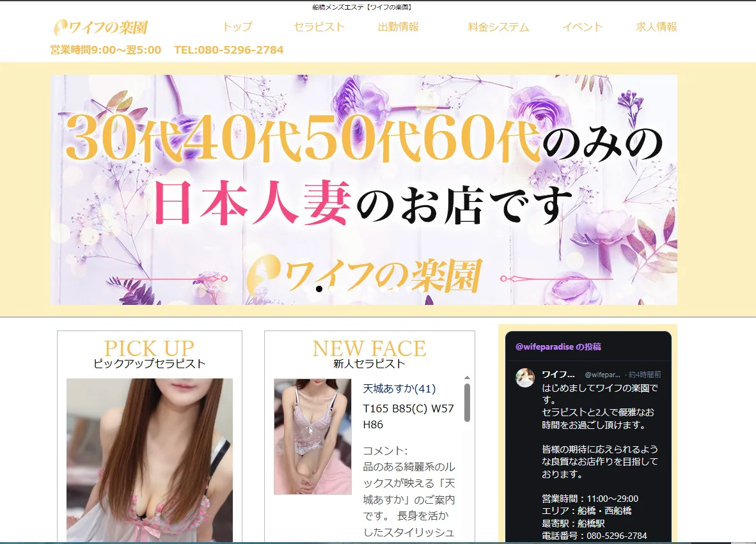Click the 最寄駅：船橋駅 line in the tweet
The image size is (756, 544).
573,524
